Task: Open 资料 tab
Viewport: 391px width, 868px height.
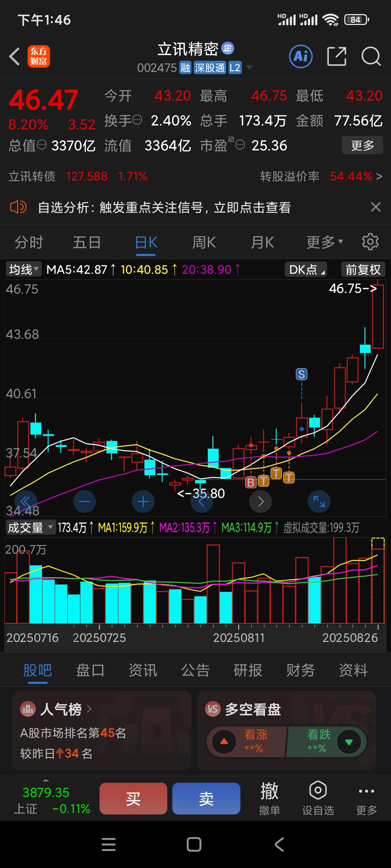Action: (x=353, y=670)
